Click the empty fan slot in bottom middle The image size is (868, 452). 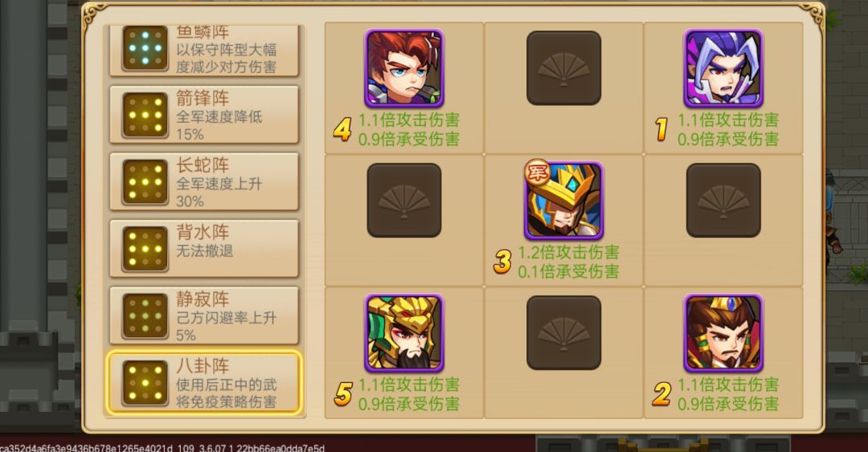coord(563,333)
